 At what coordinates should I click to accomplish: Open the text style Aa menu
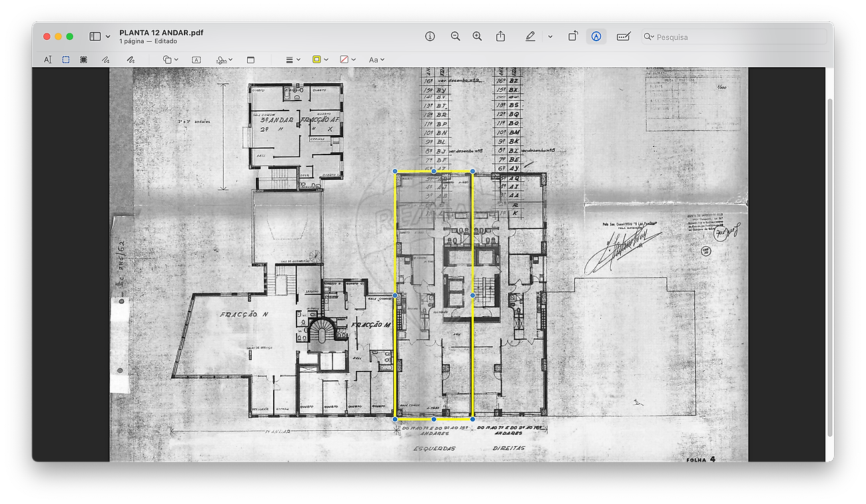[376, 60]
